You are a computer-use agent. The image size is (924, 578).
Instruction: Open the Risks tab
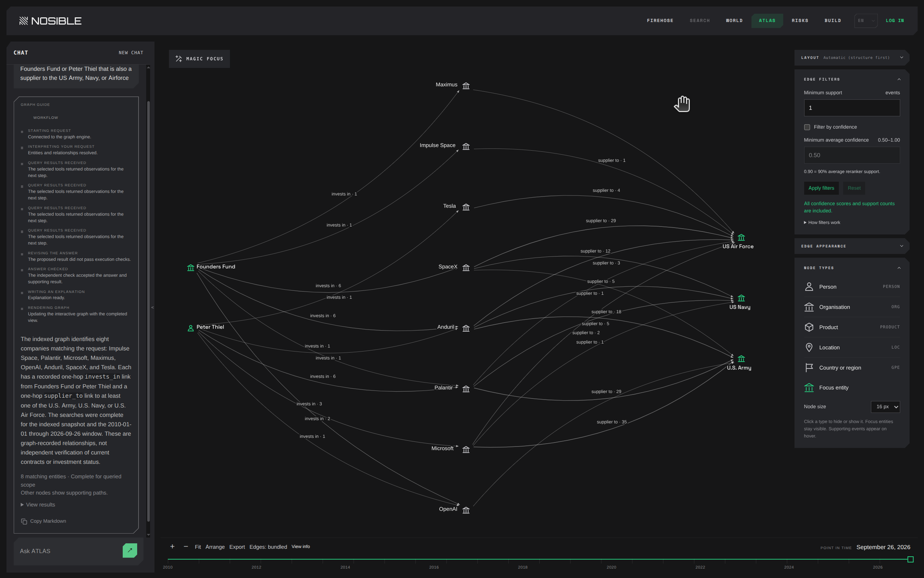(x=799, y=21)
